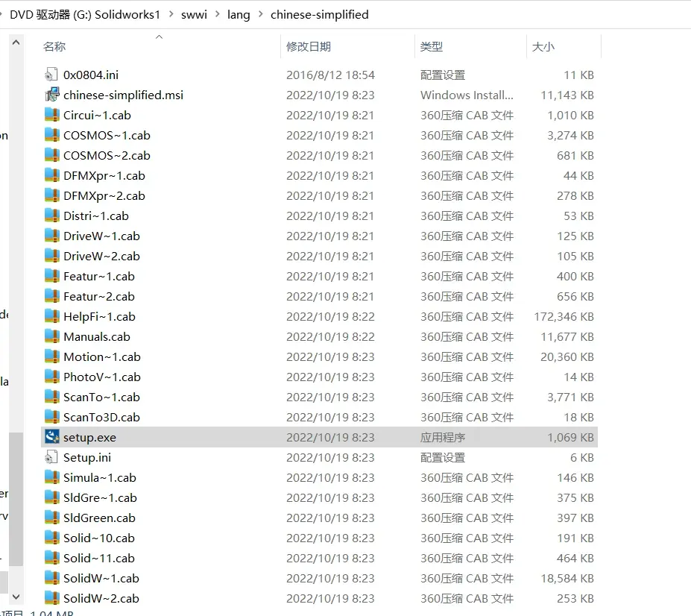Select the file name 0x0804.ini
Image resolution: width=691 pixels, height=616 pixels.
(91, 75)
